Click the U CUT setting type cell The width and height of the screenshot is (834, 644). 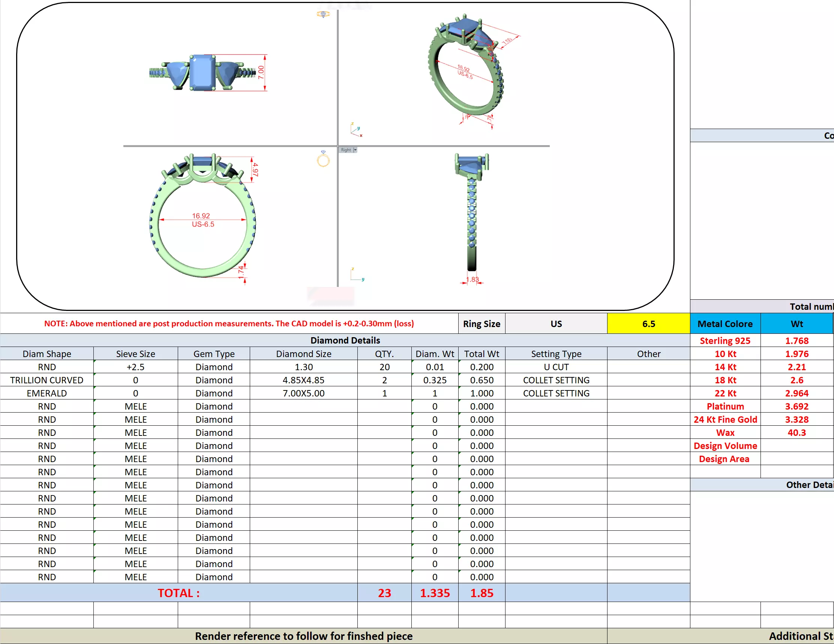click(556, 367)
